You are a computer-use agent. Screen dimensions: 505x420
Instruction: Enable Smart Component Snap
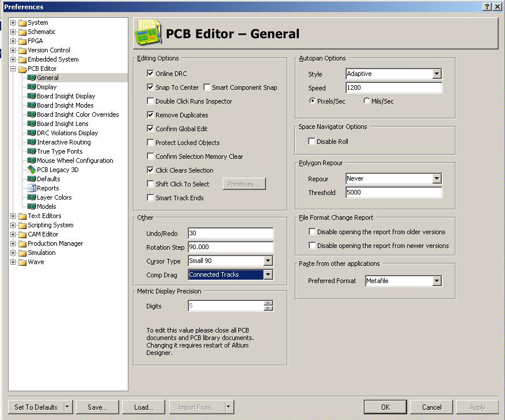[207, 87]
